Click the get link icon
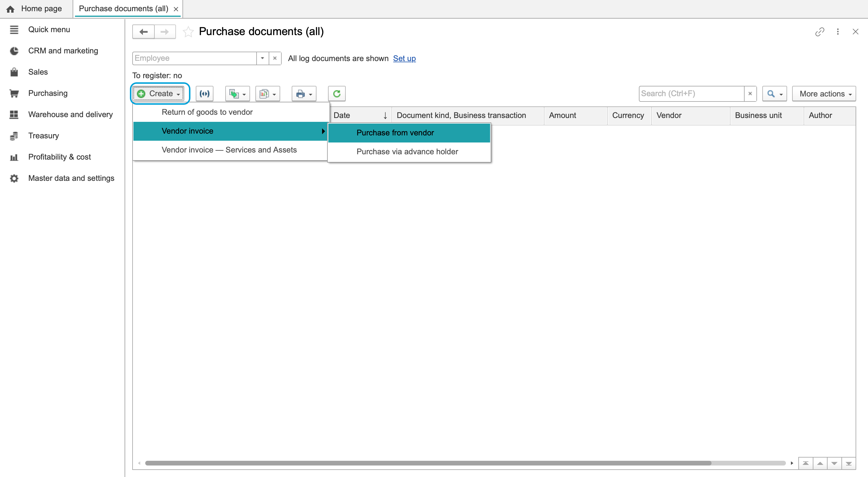The image size is (868, 477). (x=820, y=32)
